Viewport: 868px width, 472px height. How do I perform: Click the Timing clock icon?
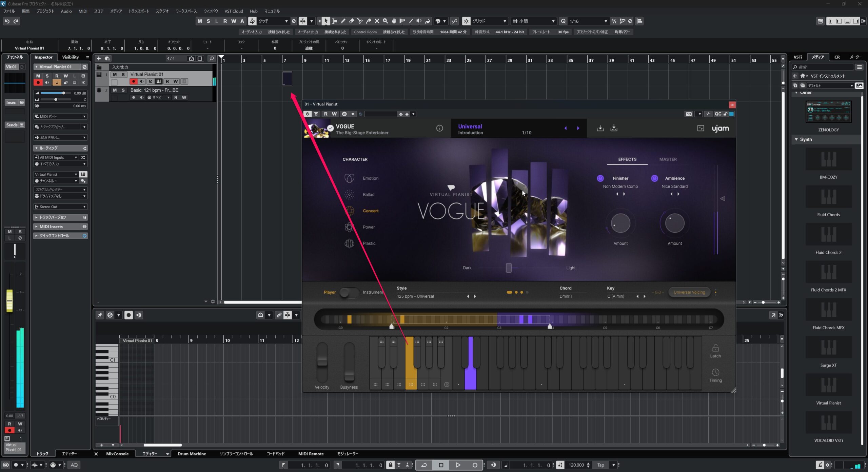[715, 372]
